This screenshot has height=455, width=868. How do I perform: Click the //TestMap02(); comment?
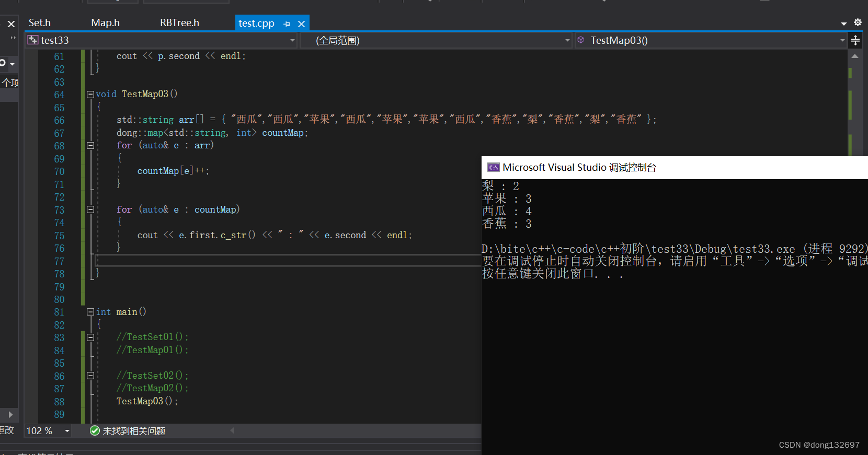[x=152, y=388]
